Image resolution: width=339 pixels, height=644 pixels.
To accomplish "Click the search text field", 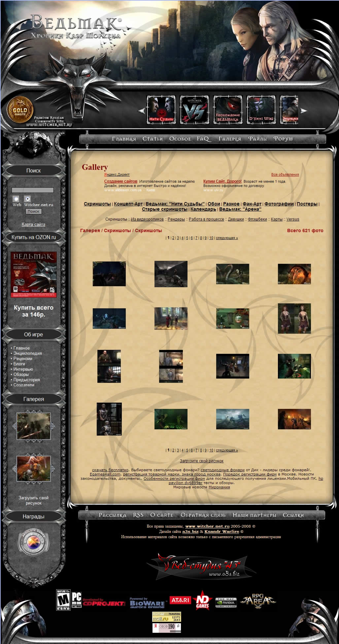I will [x=33, y=190].
